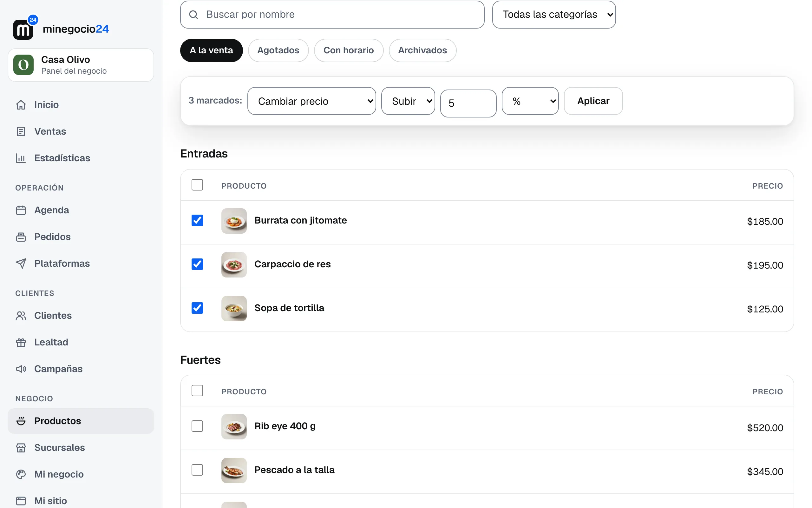Click the Ventas receipt icon
The height and width of the screenshot is (508, 812).
coord(21,131)
